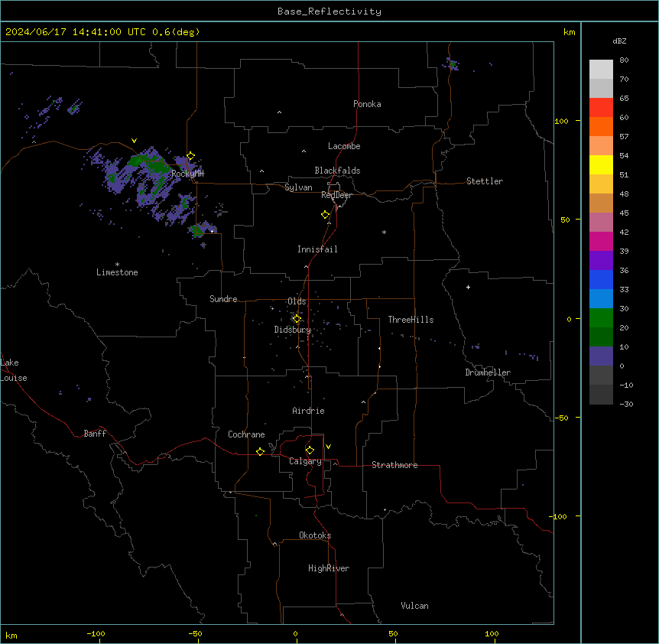
Task: Click the ThreeHills label
Action: (411, 320)
